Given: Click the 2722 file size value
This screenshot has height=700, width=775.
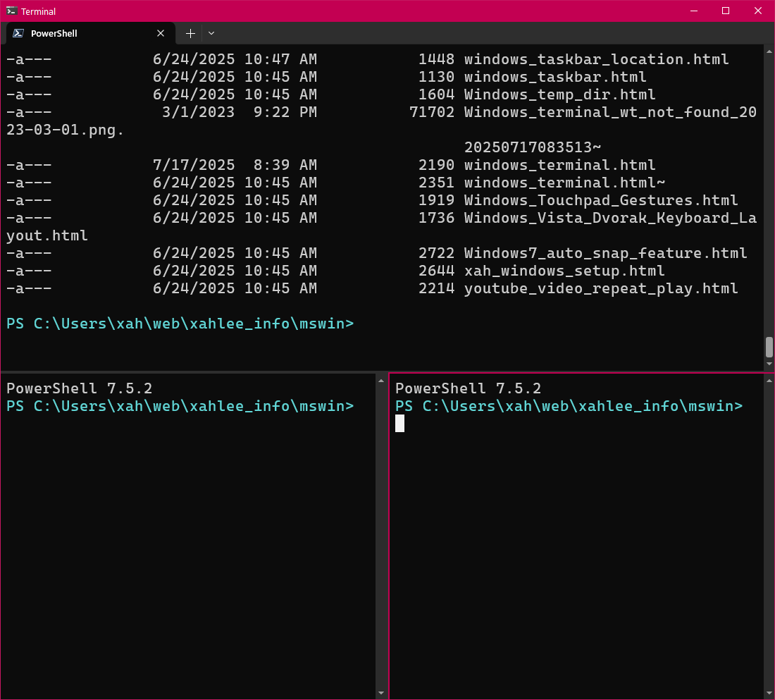Looking at the screenshot, I should (436, 253).
